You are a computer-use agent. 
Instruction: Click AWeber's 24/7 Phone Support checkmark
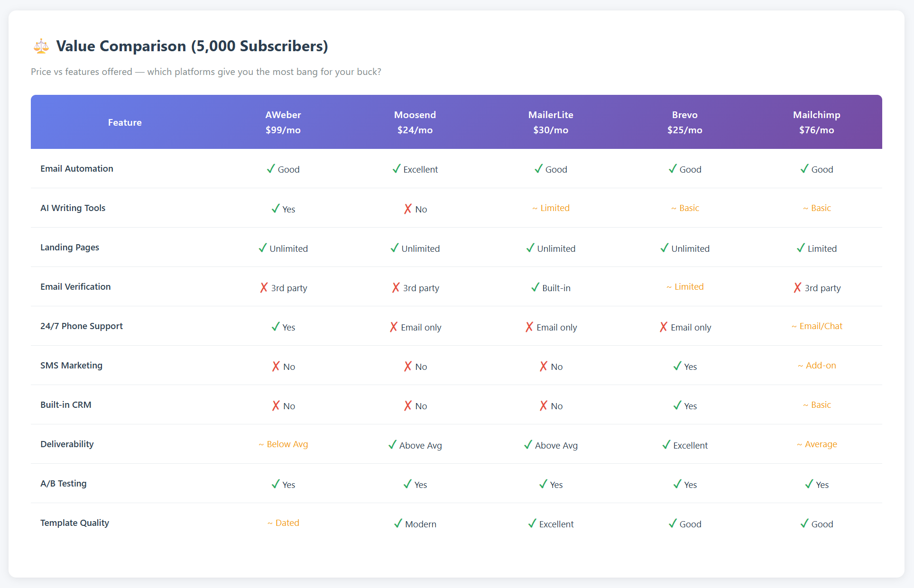[x=276, y=327]
